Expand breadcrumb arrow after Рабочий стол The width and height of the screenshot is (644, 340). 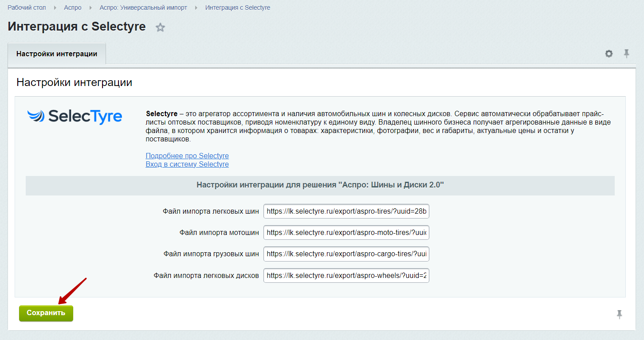pyautogui.click(x=55, y=8)
